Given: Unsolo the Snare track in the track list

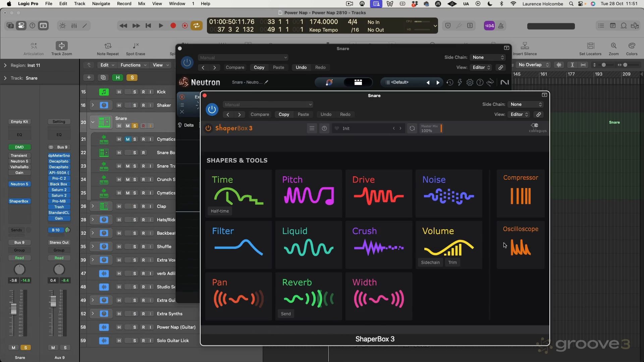Looking at the screenshot, I should pyautogui.click(x=135, y=126).
